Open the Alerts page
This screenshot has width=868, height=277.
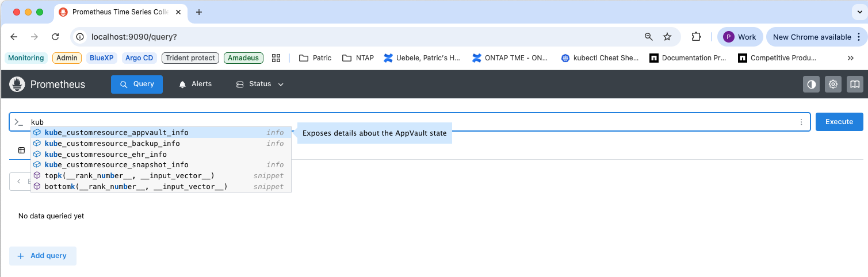pyautogui.click(x=195, y=84)
